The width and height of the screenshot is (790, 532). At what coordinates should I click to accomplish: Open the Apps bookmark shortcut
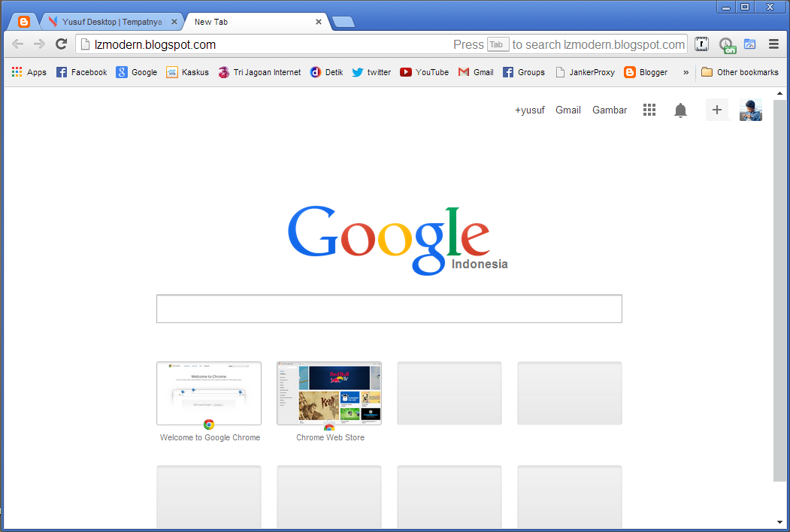[x=29, y=72]
